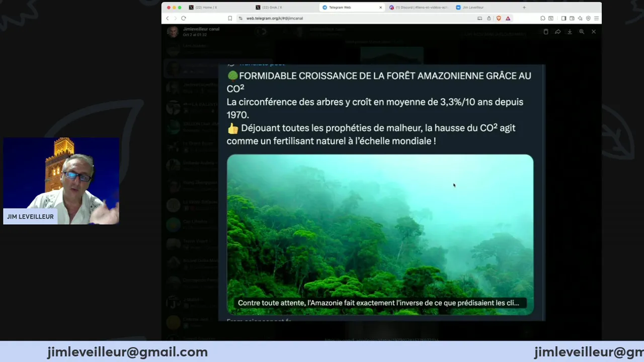Bookmark this page
Image resolution: width=644 pixels, height=362 pixels.
tap(230, 18)
